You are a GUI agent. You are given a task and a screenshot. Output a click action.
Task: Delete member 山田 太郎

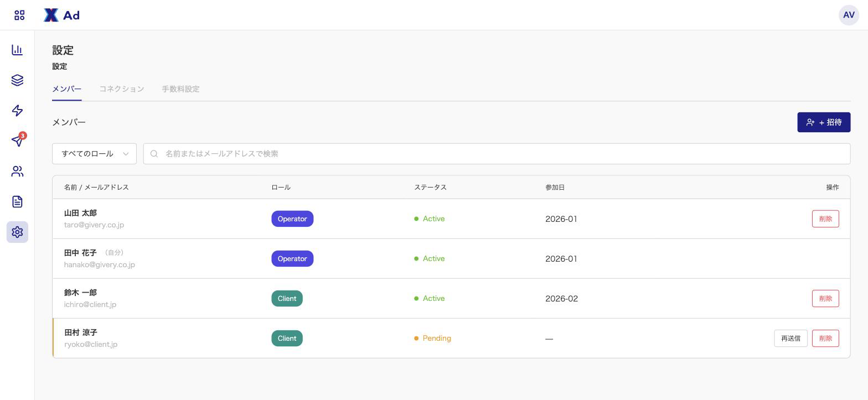tap(825, 219)
